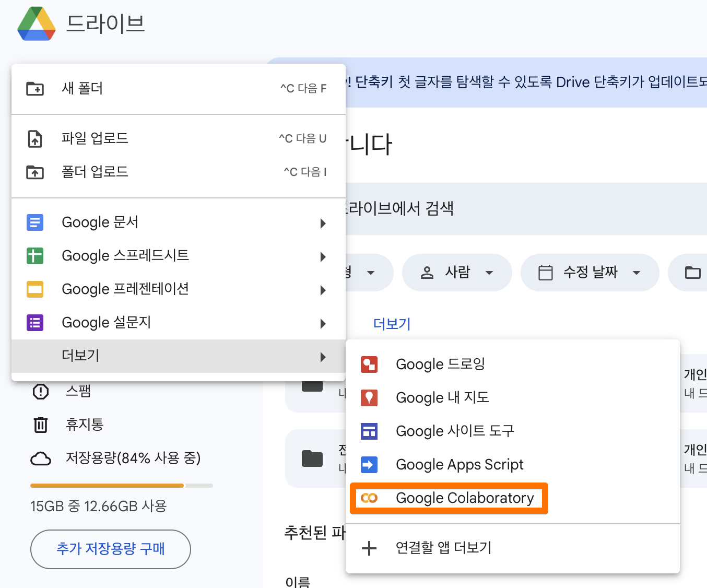
Task: Click the cloud storage icon
Action: tap(41, 459)
